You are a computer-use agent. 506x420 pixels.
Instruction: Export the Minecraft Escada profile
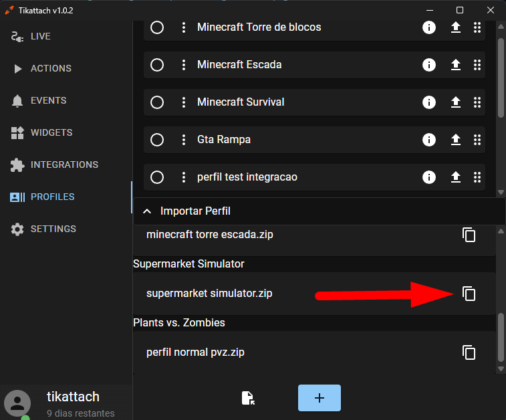[456, 65]
